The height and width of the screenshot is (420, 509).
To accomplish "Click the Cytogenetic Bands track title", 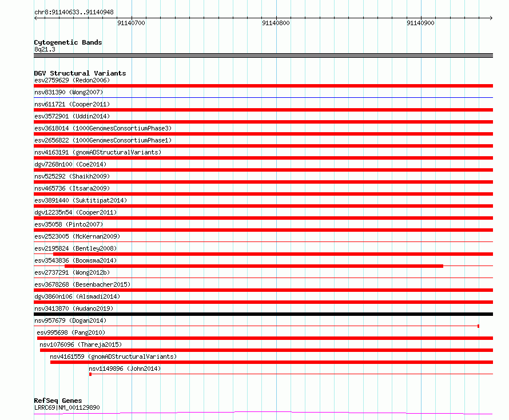I will (68, 42).
